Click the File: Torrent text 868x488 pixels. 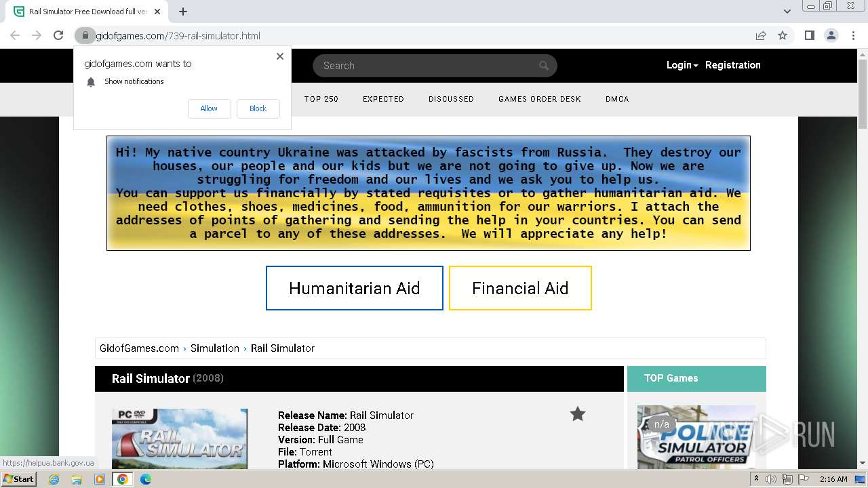305,451
